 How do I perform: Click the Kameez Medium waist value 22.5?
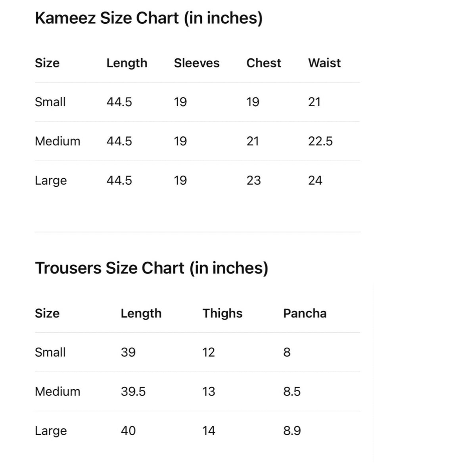click(320, 141)
